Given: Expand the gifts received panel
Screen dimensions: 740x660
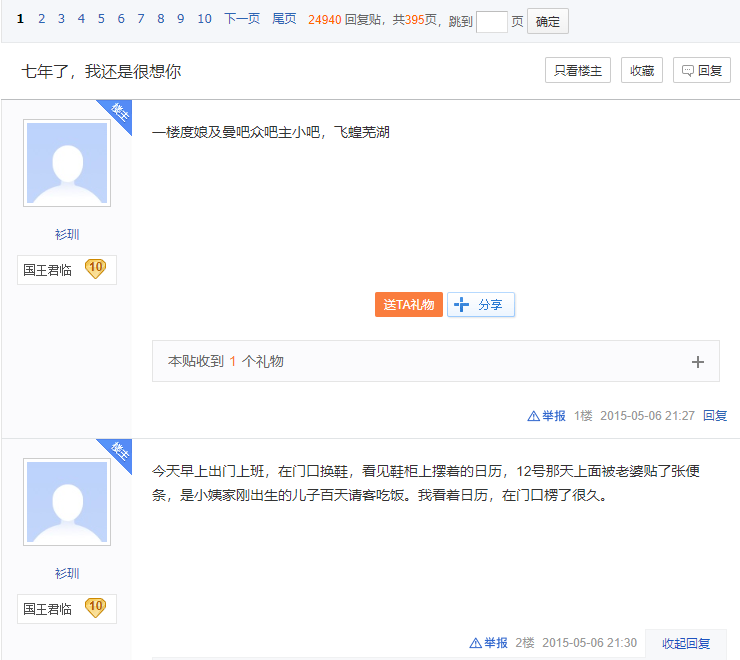Looking at the screenshot, I should click(698, 362).
